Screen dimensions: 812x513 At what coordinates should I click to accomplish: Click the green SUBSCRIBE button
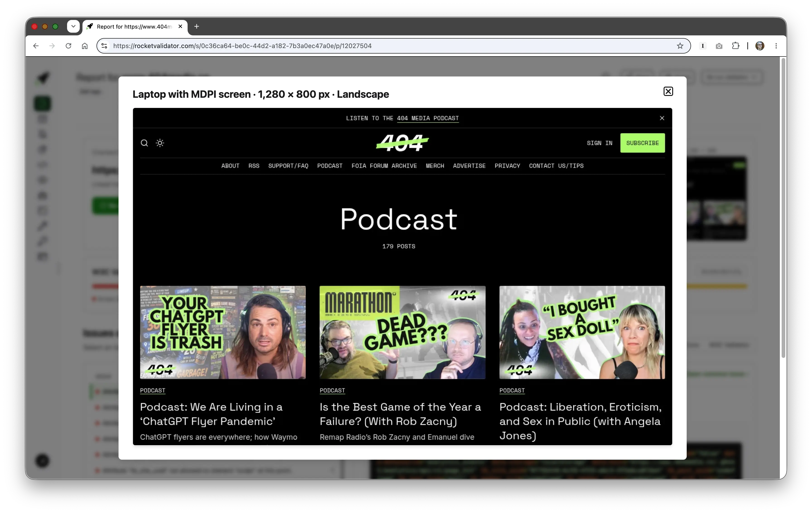coord(642,143)
